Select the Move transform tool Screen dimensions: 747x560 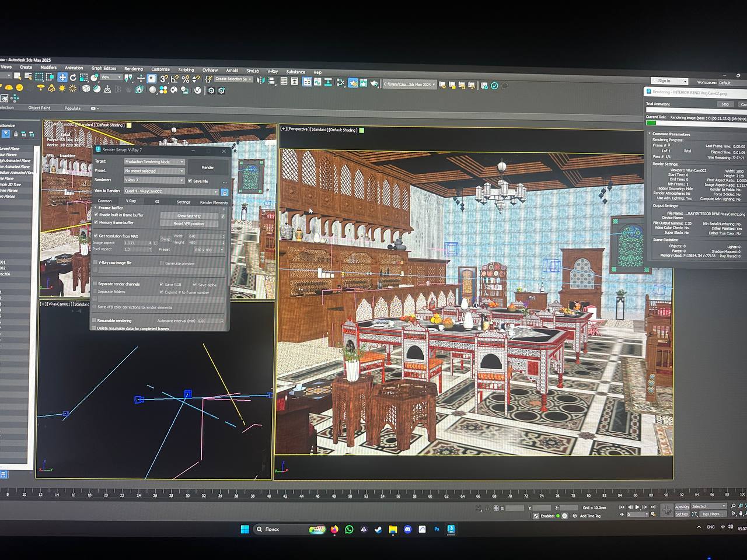[x=62, y=78]
